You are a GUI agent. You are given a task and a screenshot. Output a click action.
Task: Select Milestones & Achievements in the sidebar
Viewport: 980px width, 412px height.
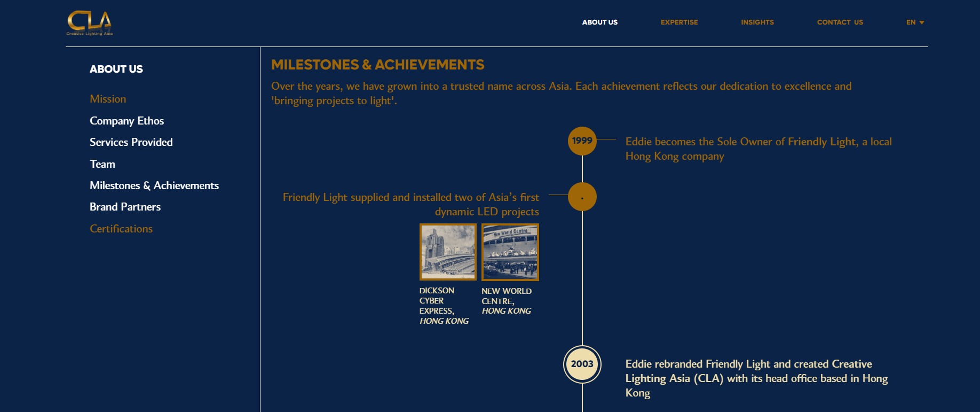154,185
